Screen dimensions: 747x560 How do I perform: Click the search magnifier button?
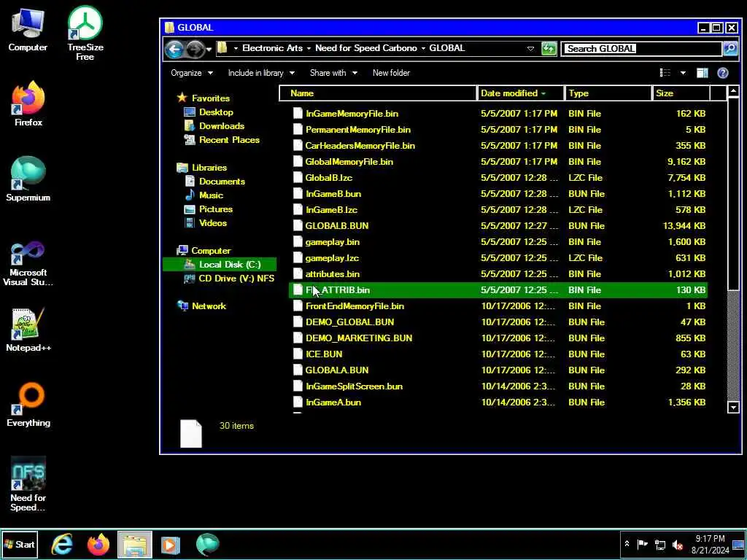click(729, 48)
